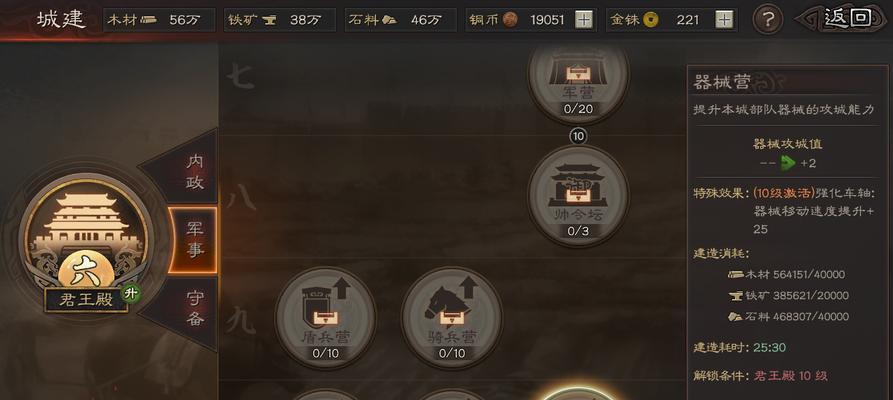This screenshot has width=893, height=400.
Task: Click the 石料 stone resource counter
Action: click(401, 20)
